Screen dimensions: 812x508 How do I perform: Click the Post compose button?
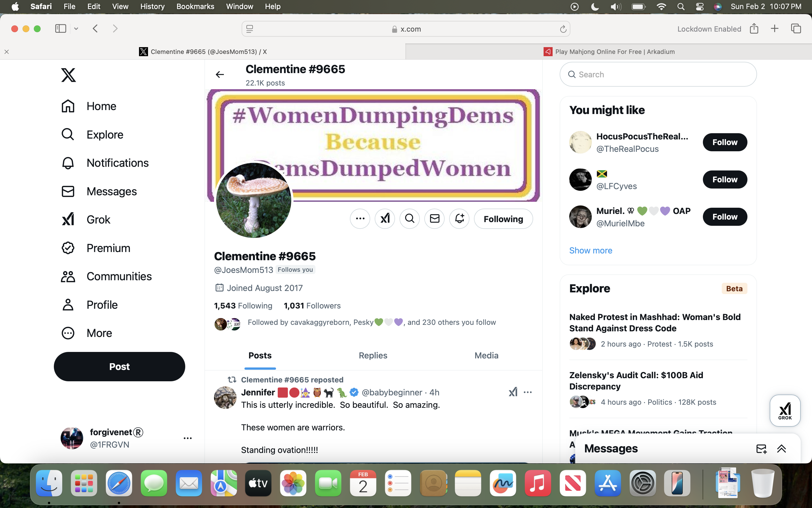[x=120, y=367]
